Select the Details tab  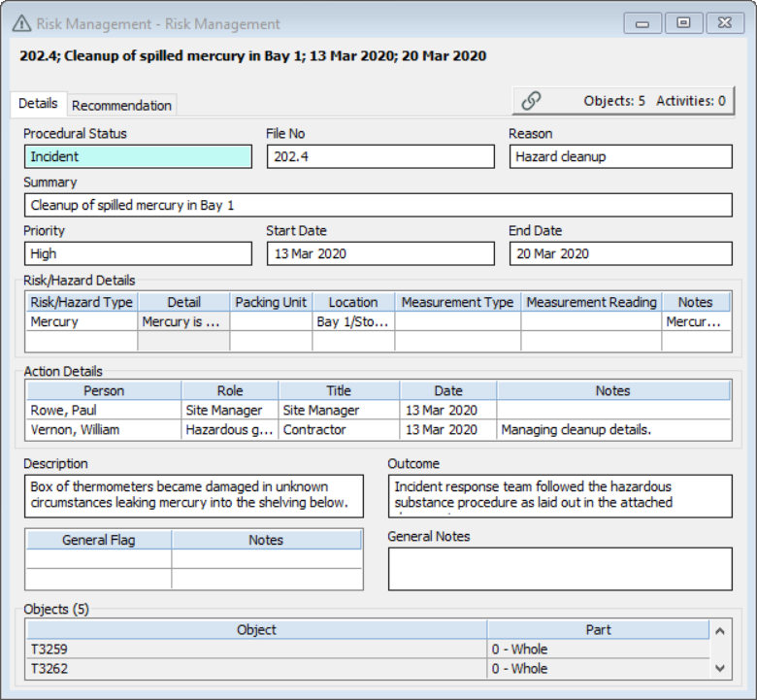coord(38,103)
